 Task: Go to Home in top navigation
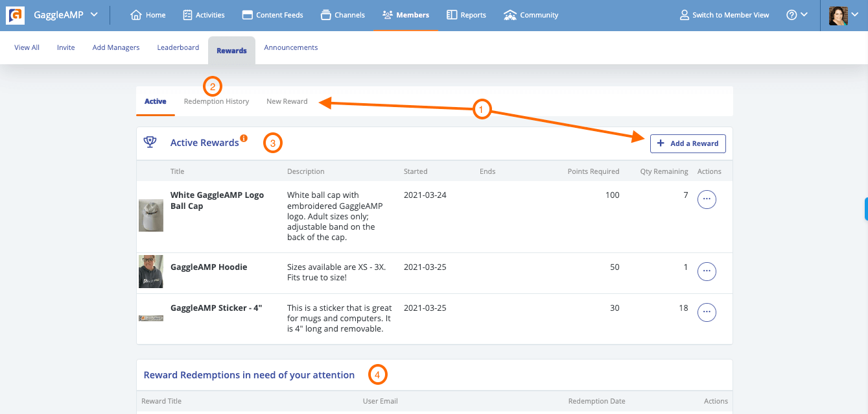[148, 15]
